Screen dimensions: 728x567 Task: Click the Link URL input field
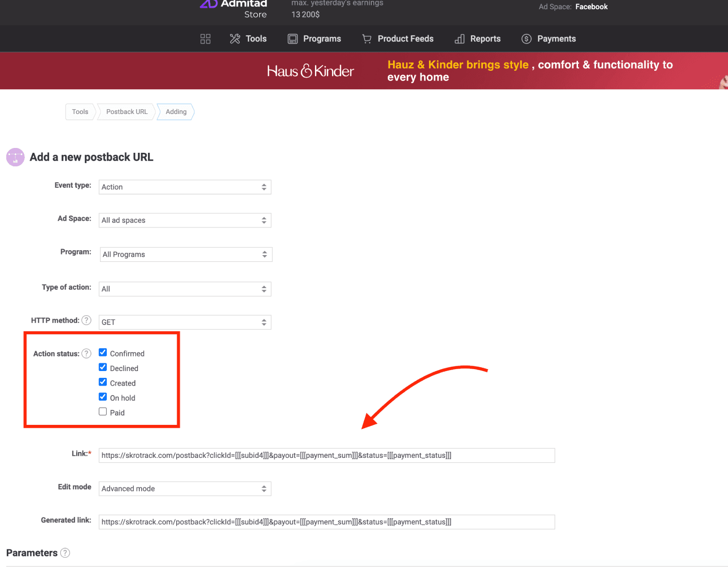pos(327,455)
